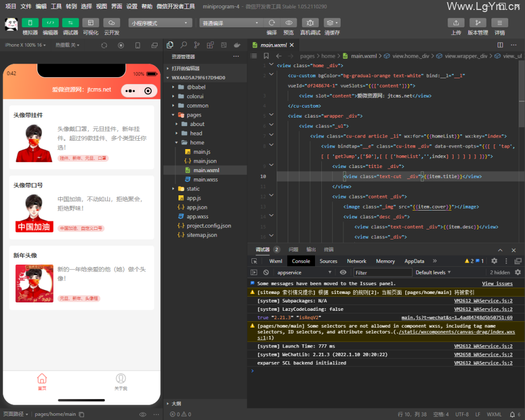The image size is (525, 420).
Task: Open cloud development (云开发) icon
Action: coord(111,23)
